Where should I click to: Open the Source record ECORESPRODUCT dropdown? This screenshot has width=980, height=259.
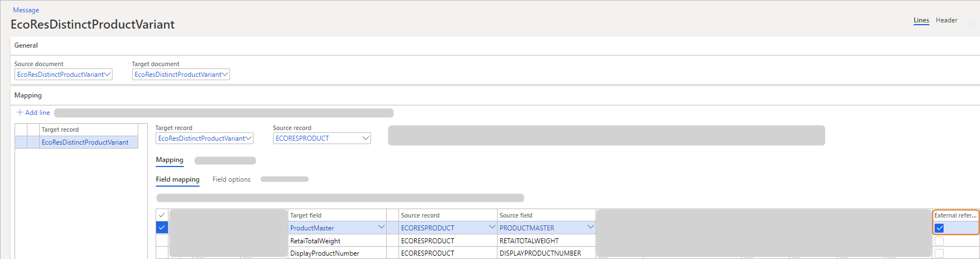pos(365,138)
